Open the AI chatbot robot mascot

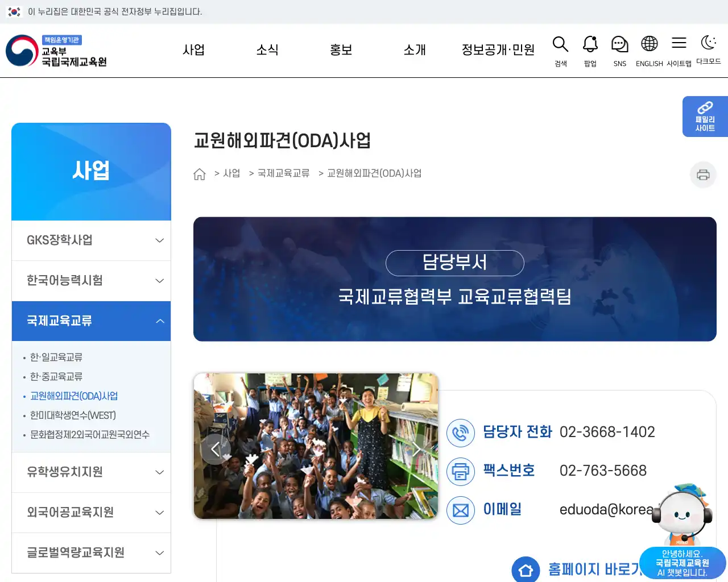click(x=682, y=514)
